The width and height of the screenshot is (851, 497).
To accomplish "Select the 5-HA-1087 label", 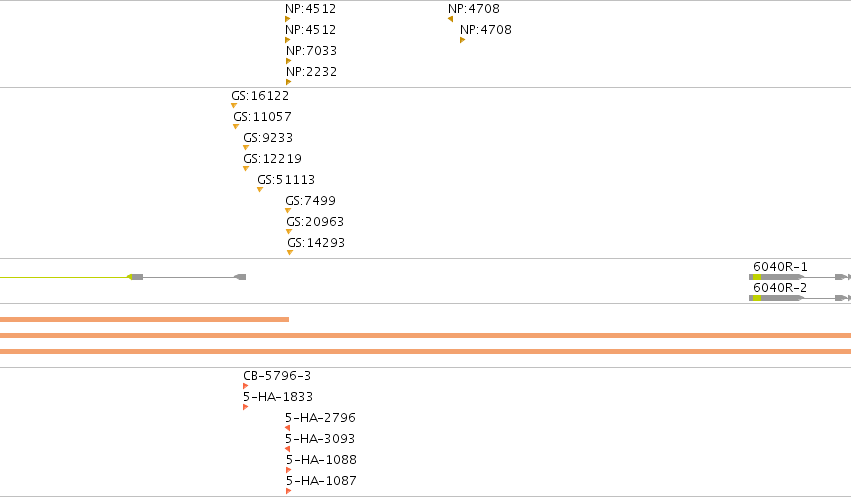I will (321, 481).
